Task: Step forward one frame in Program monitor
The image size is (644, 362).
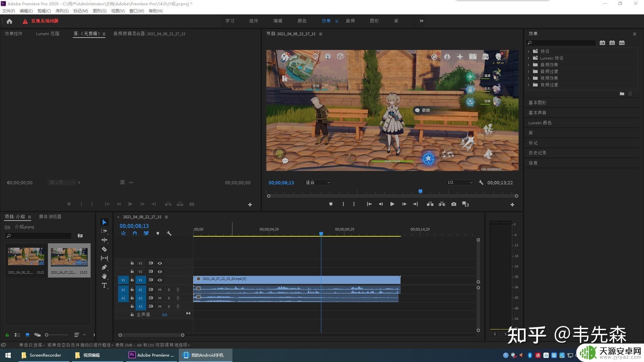Action: pyautogui.click(x=404, y=204)
